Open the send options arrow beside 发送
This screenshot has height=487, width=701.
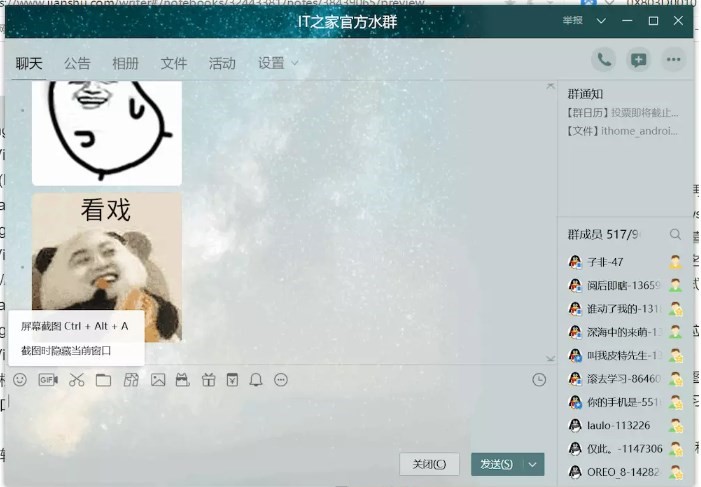coord(534,464)
